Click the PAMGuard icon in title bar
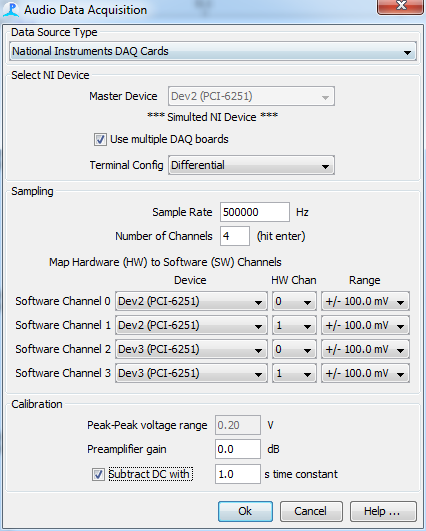Screen dimensions: 426x531 coord(11,9)
